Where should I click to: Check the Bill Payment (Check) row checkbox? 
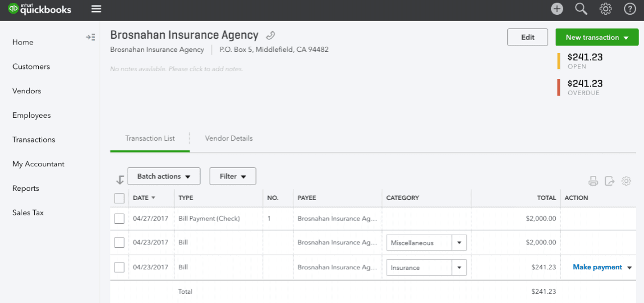click(x=119, y=219)
